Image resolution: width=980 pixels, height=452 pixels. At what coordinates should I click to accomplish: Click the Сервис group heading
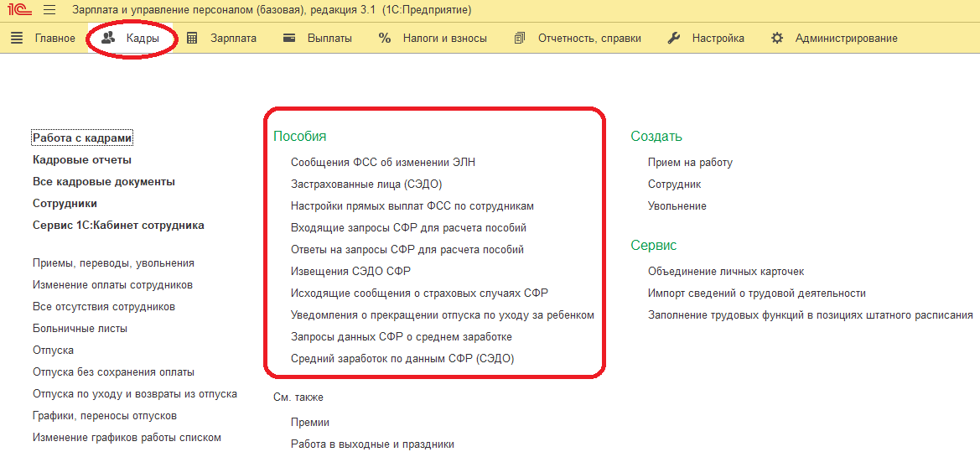point(654,245)
